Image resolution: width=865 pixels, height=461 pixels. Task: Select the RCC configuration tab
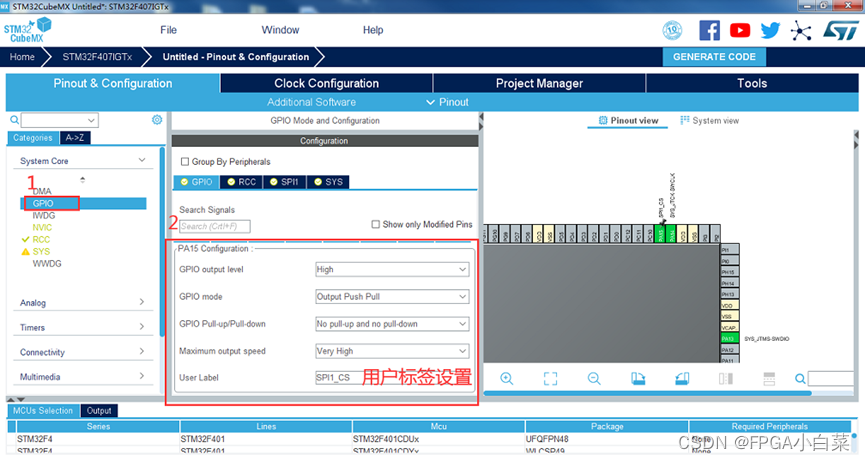coord(242,182)
